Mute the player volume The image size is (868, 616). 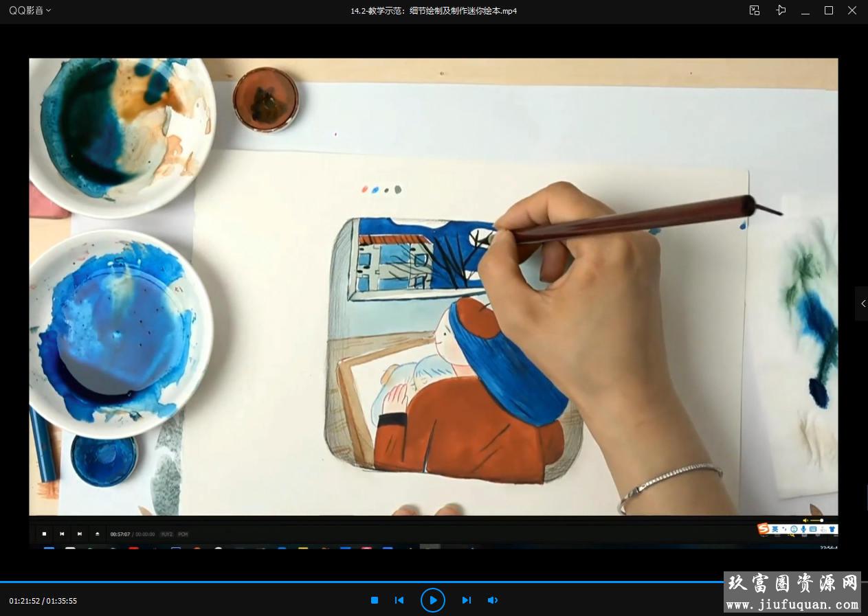(x=492, y=600)
